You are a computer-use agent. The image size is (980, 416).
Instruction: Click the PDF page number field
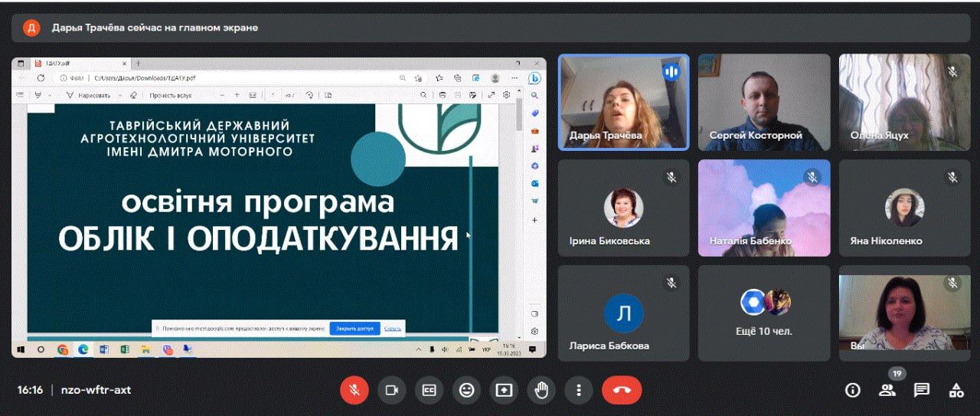click(x=273, y=96)
